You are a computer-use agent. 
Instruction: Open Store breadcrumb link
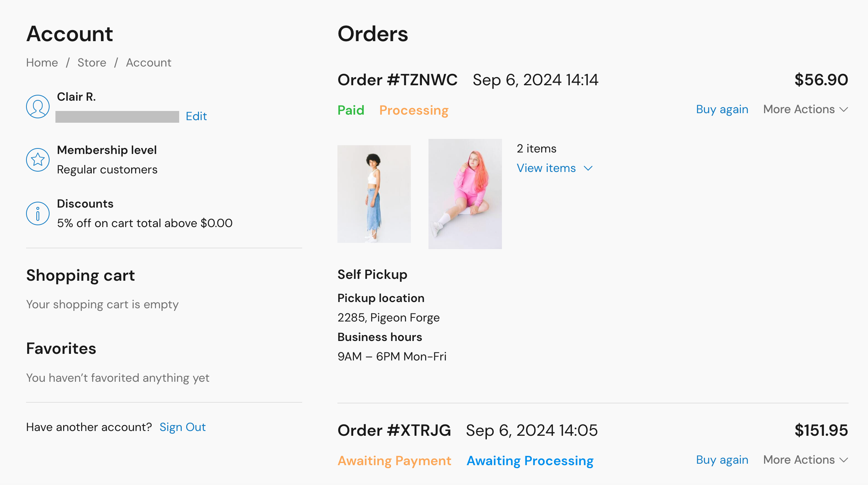click(92, 63)
